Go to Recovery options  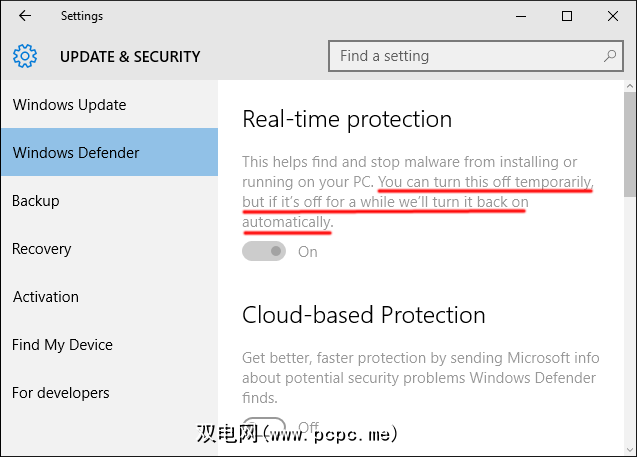click(42, 249)
